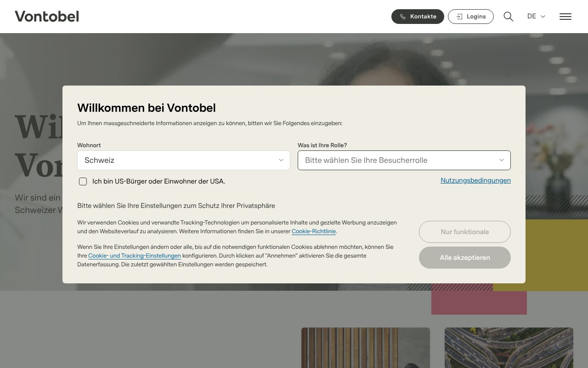Open the Schweiz residence dropdown
The height and width of the screenshot is (368, 588).
(184, 160)
